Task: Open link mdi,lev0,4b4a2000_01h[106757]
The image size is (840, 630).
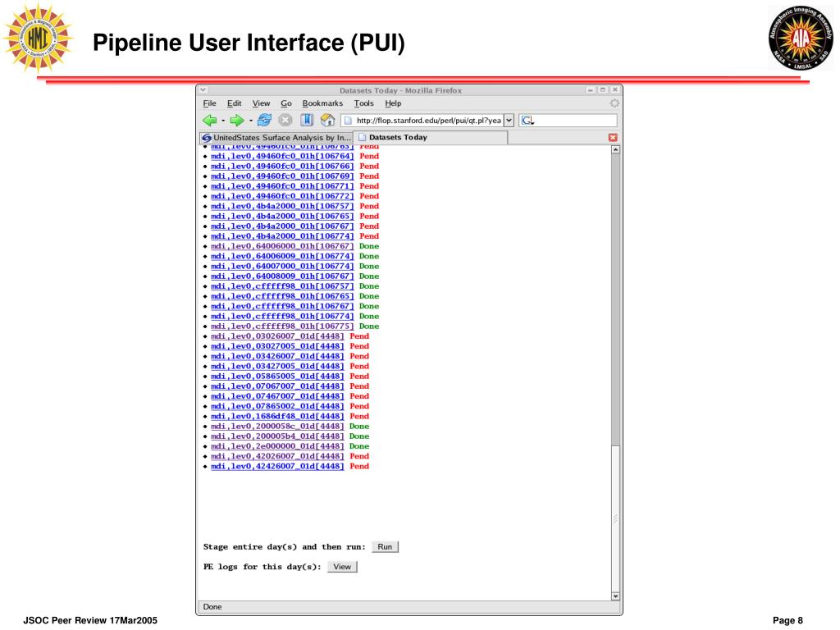Action: (282, 206)
